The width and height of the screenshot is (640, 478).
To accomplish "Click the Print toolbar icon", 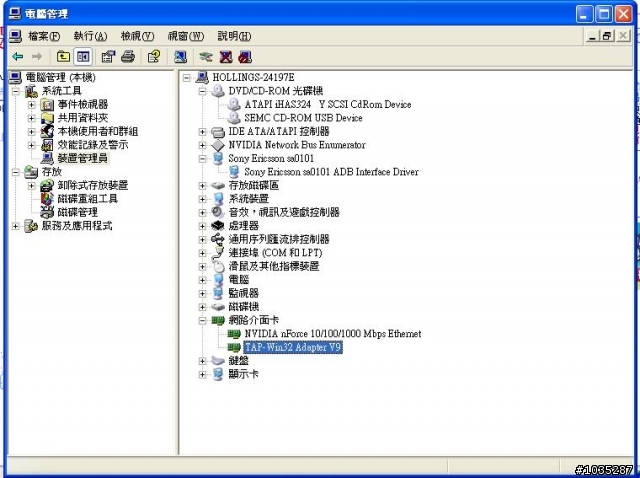I will [128, 57].
